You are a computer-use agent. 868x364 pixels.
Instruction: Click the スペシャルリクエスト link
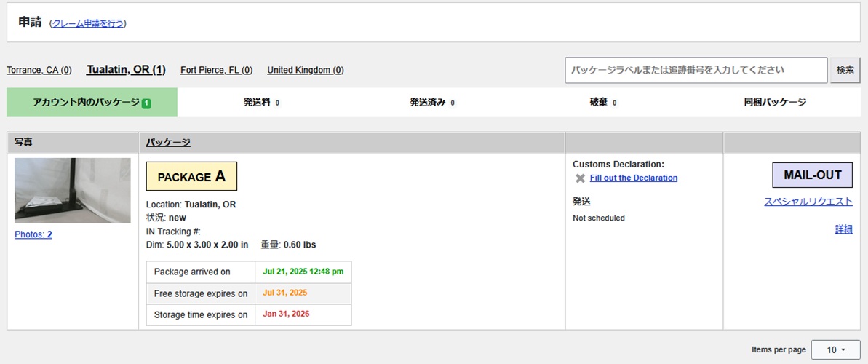tap(808, 202)
